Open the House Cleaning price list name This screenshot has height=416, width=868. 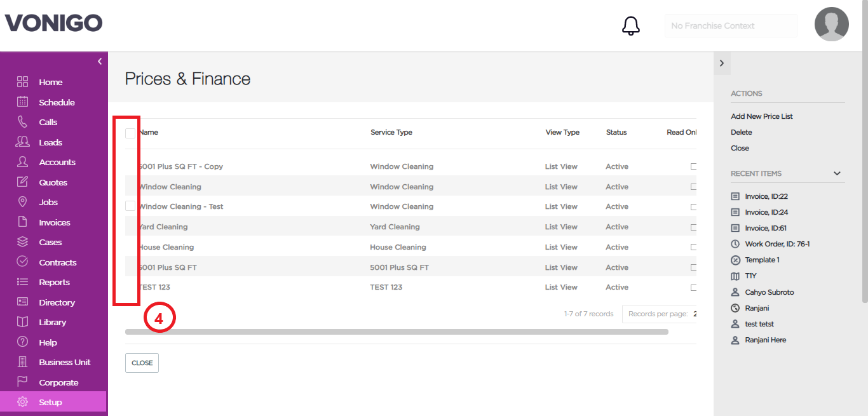tap(166, 247)
